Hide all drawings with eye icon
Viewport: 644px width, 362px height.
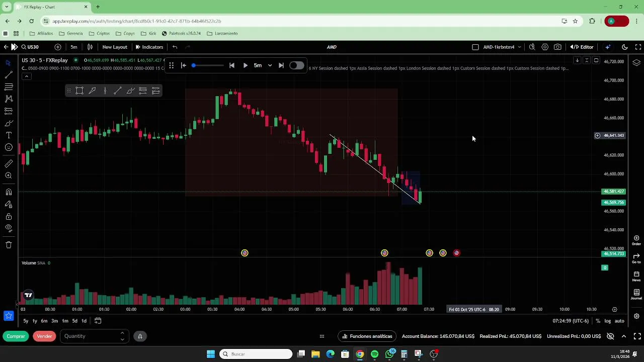coord(9,228)
